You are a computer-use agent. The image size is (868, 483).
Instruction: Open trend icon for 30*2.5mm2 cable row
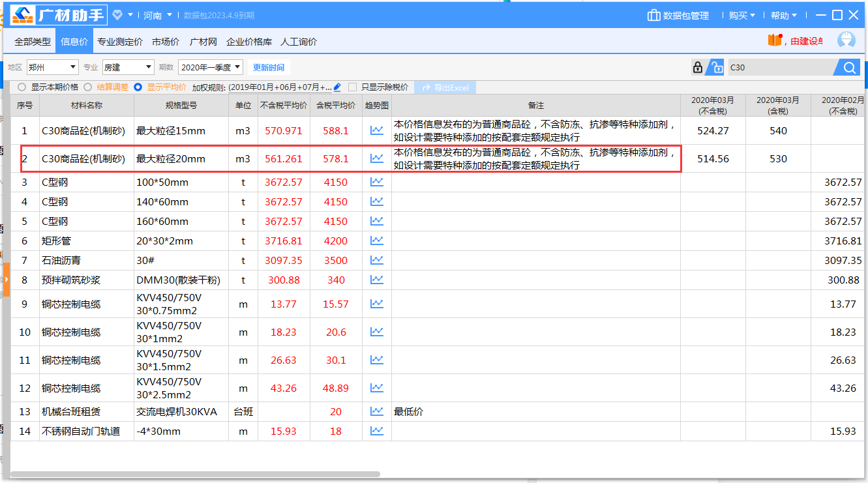[x=377, y=388]
